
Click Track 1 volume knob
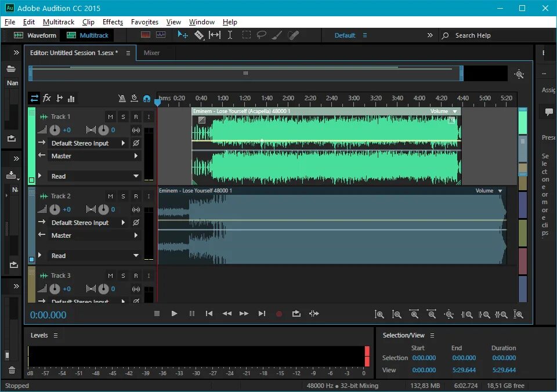click(55, 130)
